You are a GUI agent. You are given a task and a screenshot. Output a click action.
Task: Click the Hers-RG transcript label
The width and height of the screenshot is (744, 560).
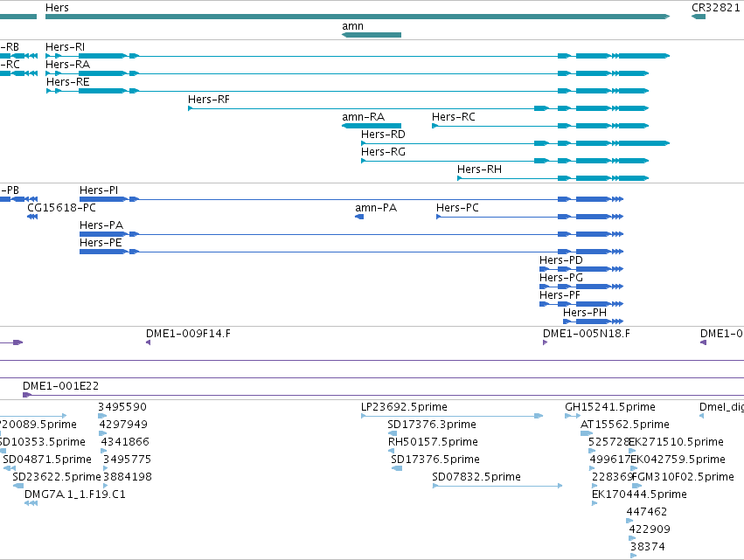coord(383,152)
